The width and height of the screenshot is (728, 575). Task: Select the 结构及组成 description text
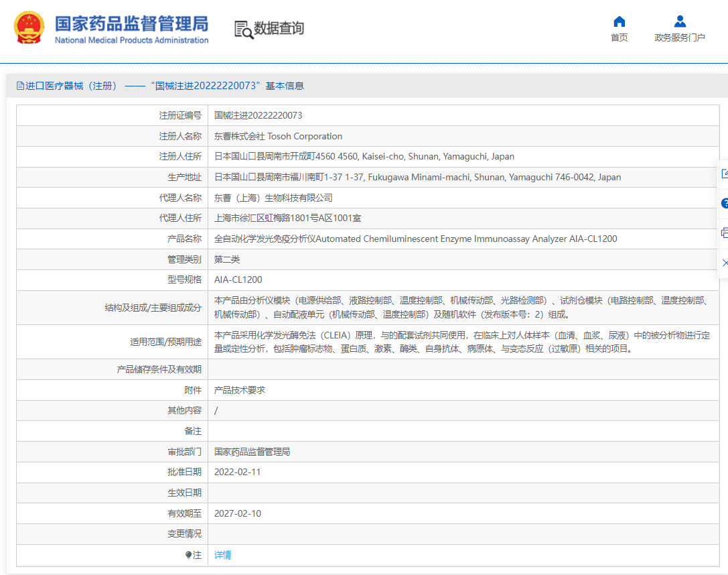(x=462, y=308)
